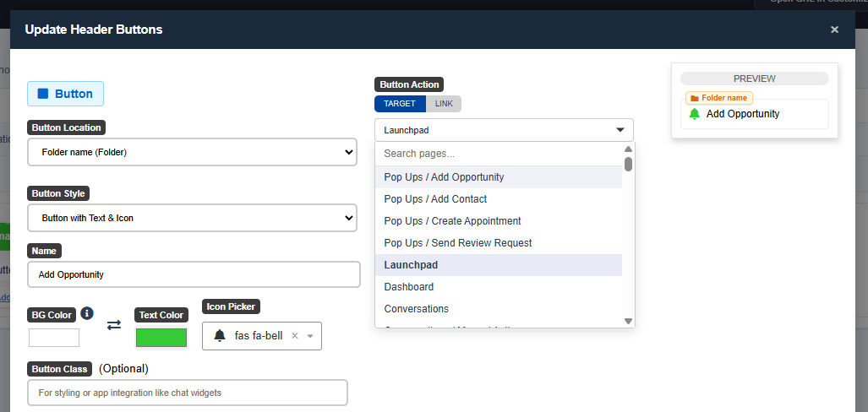Screen dimensions: 868x412
Task: Open the white BG Color swatch
Action: point(54,338)
